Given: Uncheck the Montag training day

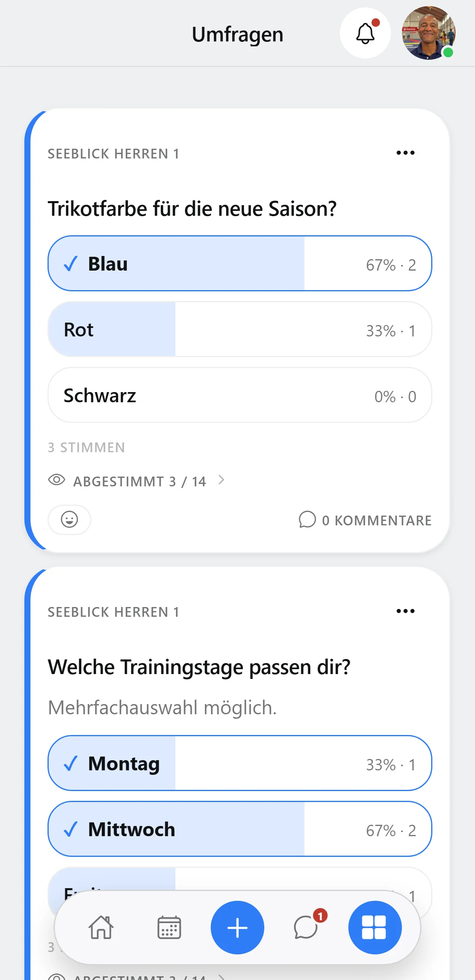Looking at the screenshot, I should click(240, 763).
